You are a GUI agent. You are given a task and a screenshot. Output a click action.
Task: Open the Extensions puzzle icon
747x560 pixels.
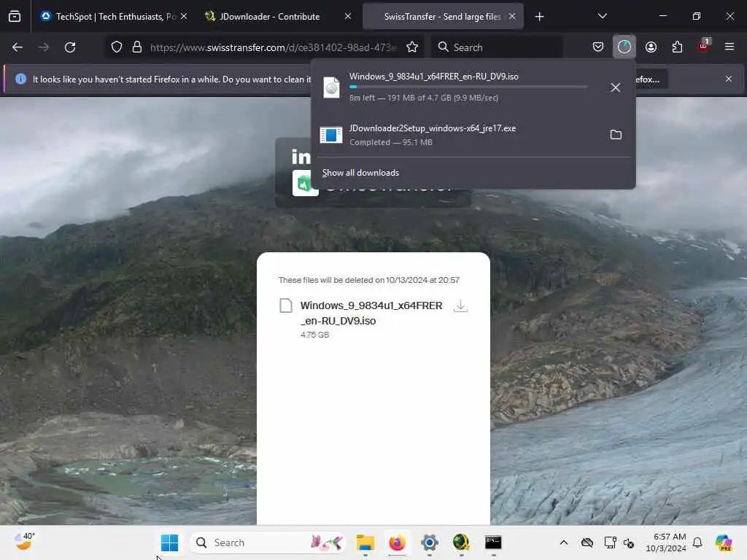click(677, 47)
